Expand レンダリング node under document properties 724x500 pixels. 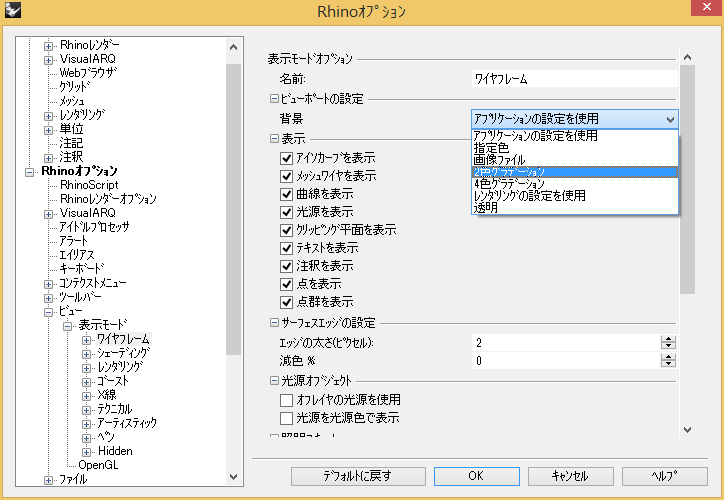pyautogui.click(x=48, y=116)
